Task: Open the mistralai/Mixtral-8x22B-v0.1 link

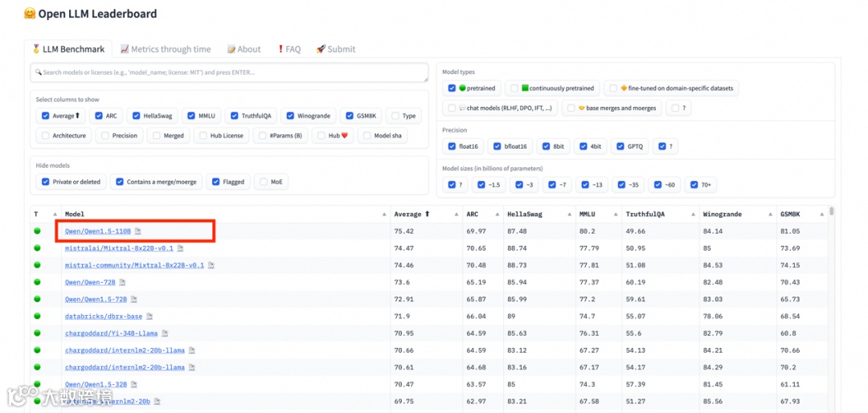Action: [119, 248]
